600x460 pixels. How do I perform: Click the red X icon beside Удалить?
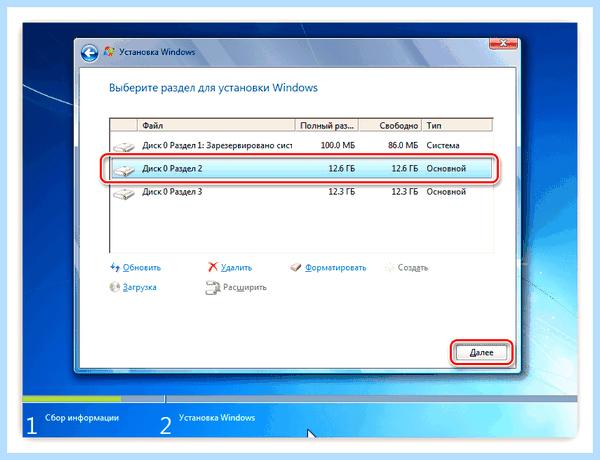tap(213, 267)
